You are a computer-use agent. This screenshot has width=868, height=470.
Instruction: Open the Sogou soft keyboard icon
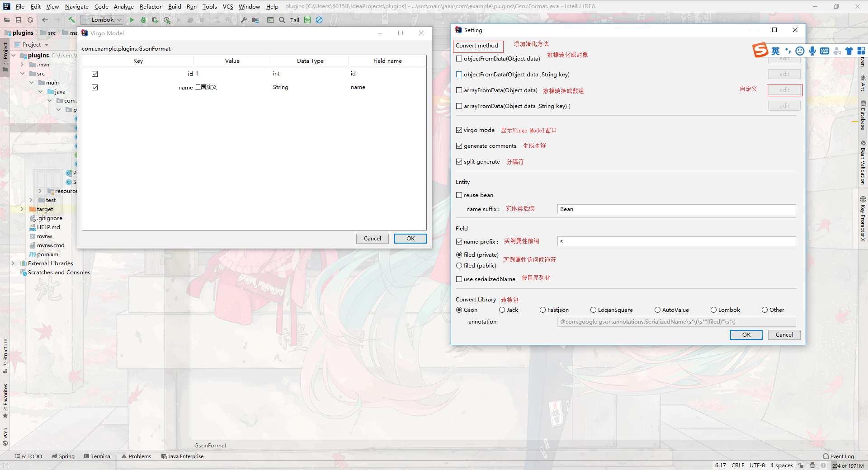pyautogui.click(x=825, y=51)
